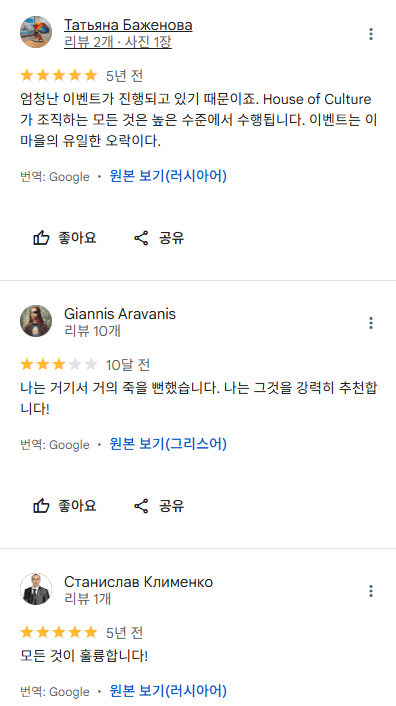
Task: Show original Greek text '원본 보기(그리스어)'
Action: tap(168, 444)
